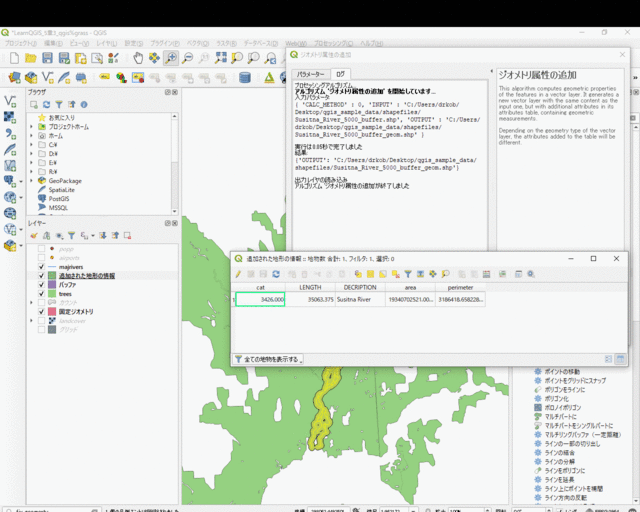Select the Pan Map hand tool
Viewport: 640px width, 512px height.
(138, 58)
